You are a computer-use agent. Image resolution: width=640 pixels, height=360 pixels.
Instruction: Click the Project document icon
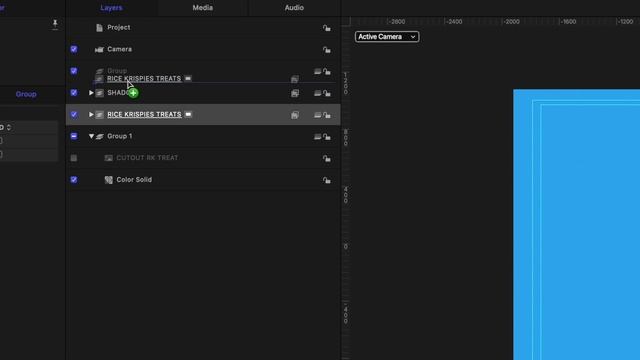[x=99, y=28]
